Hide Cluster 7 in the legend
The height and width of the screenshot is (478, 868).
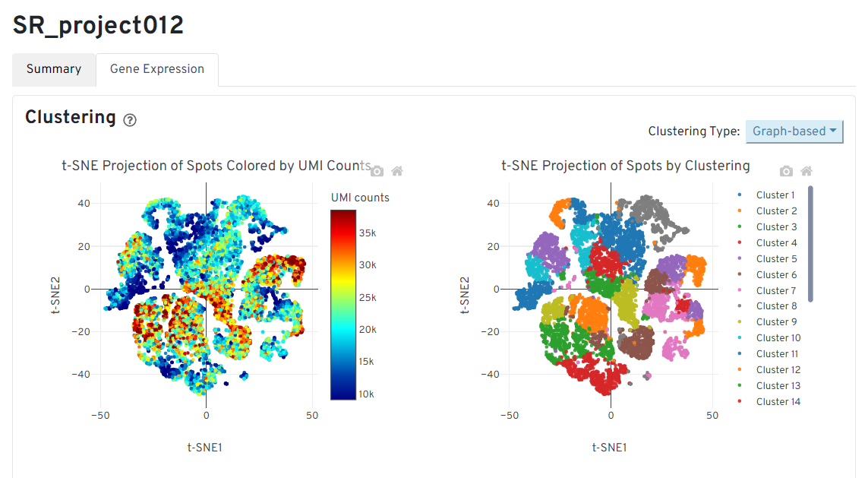pyautogui.click(x=775, y=291)
